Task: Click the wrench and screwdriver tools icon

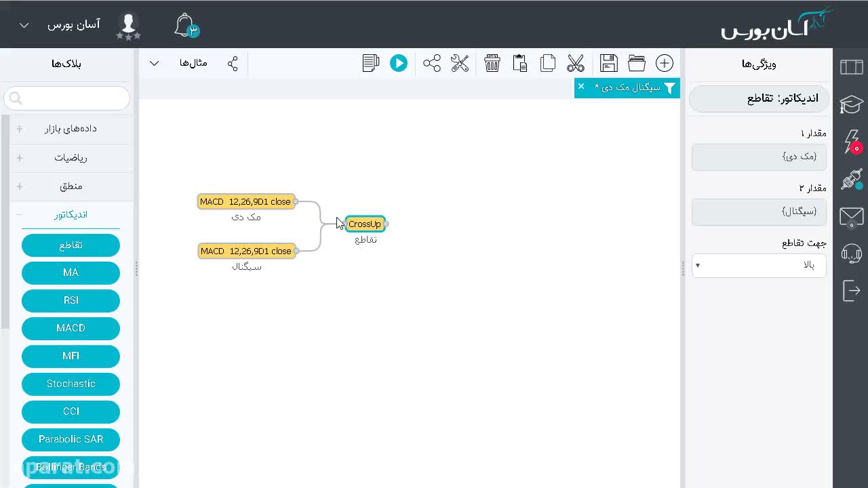Action: [460, 63]
